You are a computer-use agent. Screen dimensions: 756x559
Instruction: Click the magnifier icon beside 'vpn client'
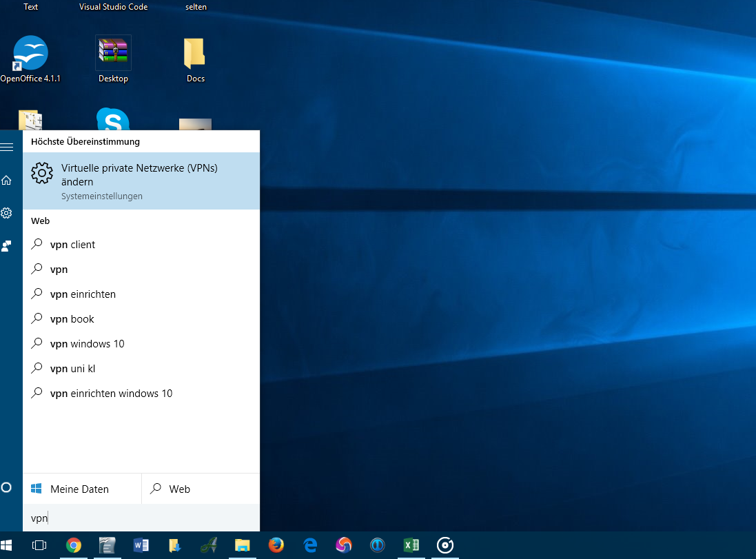click(37, 244)
